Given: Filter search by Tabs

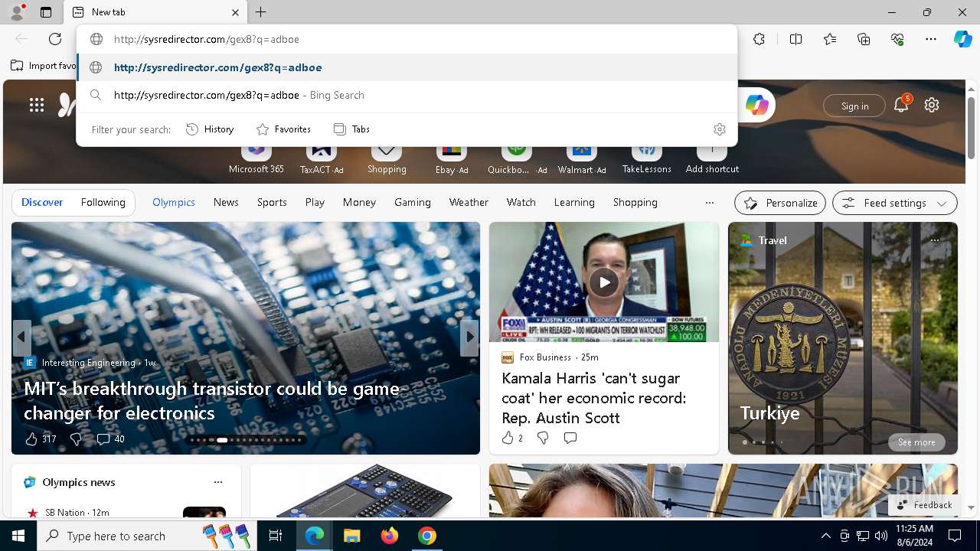Looking at the screenshot, I should 352,129.
